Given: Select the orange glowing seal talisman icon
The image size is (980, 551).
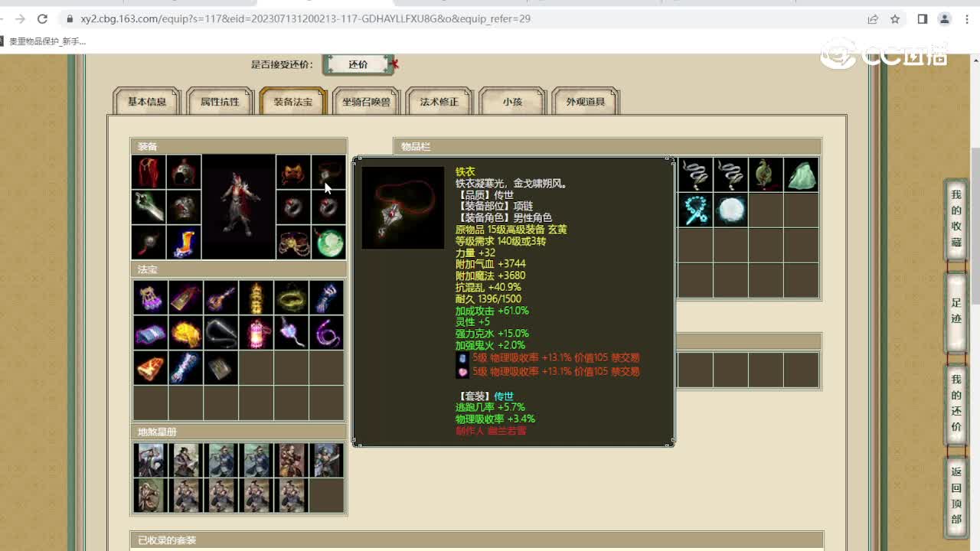Looking at the screenshot, I should coord(151,368).
